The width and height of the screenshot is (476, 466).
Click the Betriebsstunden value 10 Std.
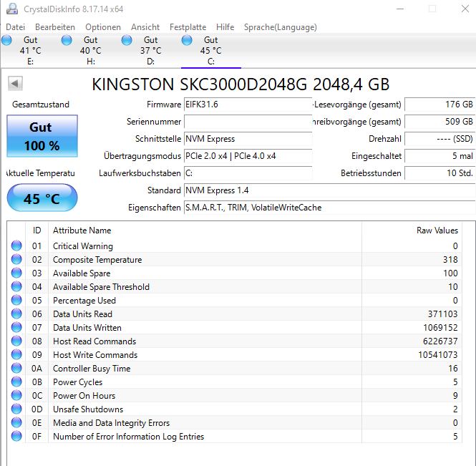(x=440, y=173)
